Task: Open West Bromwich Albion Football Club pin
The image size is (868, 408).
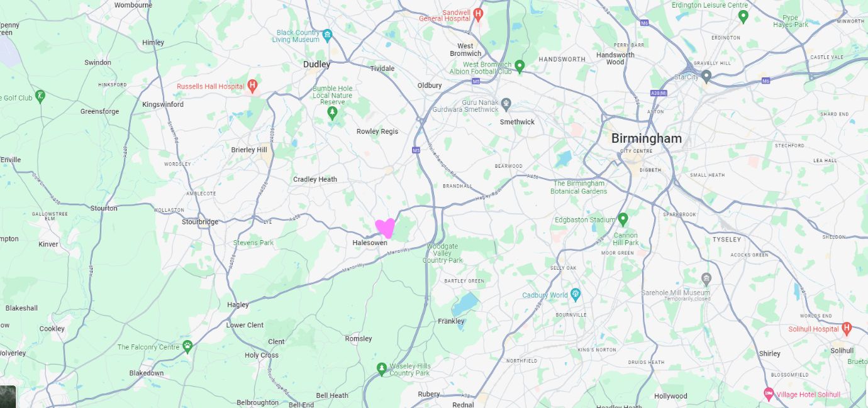Action: coord(520,65)
